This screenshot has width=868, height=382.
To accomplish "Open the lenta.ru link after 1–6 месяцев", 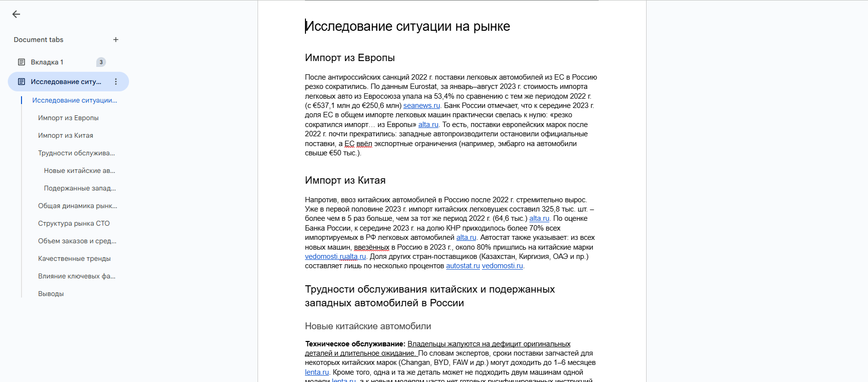I will (x=317, y=372).
